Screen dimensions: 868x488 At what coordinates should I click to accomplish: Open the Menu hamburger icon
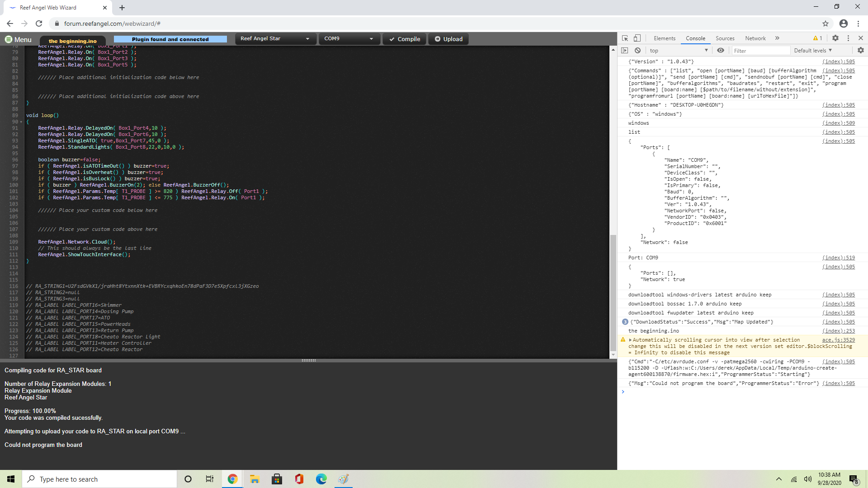pyautogui.click(x=9, y=39)
